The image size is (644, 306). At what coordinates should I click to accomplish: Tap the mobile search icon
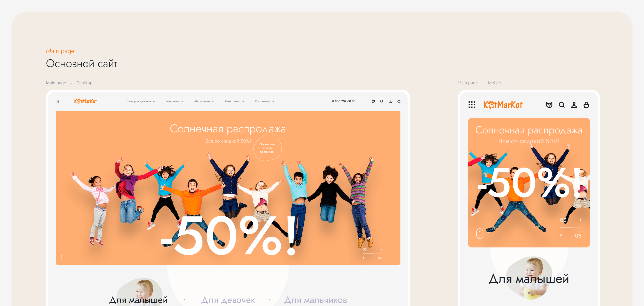(x=561, y=105)
